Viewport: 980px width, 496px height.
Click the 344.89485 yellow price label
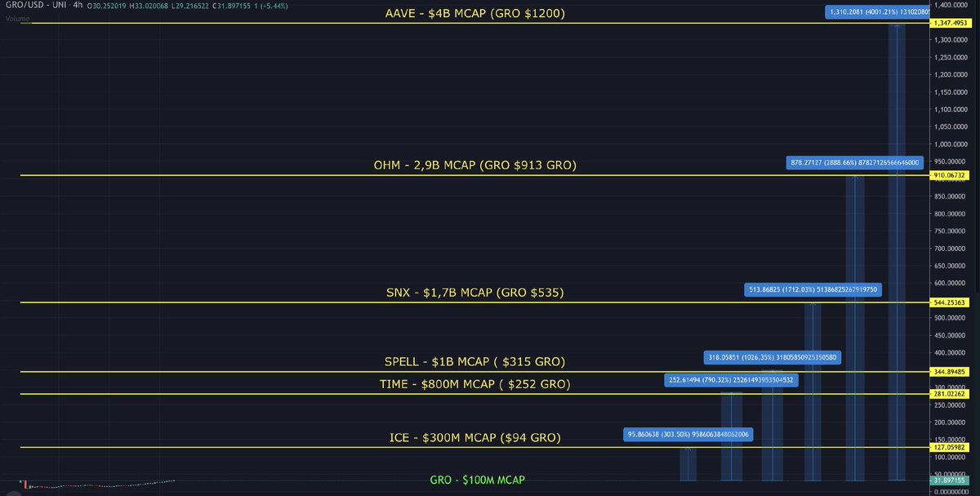(951, 372)
